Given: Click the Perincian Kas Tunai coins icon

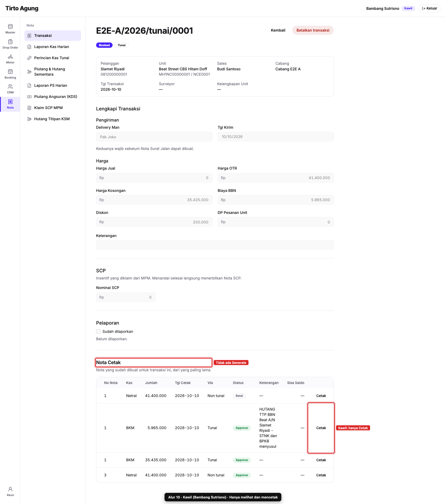Looking at the screenshot, I should coord(29,58).
